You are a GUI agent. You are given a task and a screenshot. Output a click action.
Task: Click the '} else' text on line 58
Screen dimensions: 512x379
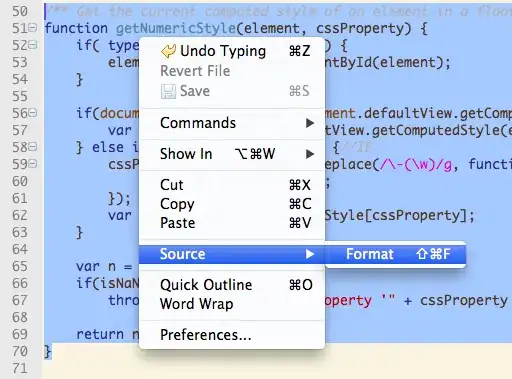tap(100, 147)
